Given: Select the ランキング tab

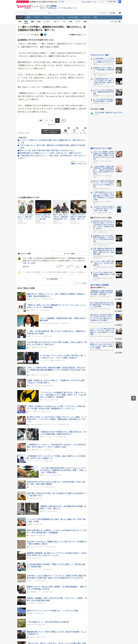Looking at the screenshot, I should pyautogui.click(x=86, y=17).
